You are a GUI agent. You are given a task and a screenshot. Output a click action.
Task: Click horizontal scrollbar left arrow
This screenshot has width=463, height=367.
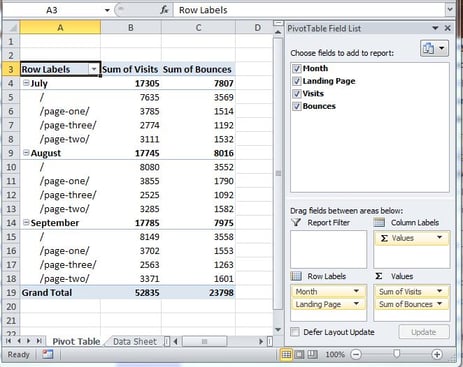tap(175, 341)
